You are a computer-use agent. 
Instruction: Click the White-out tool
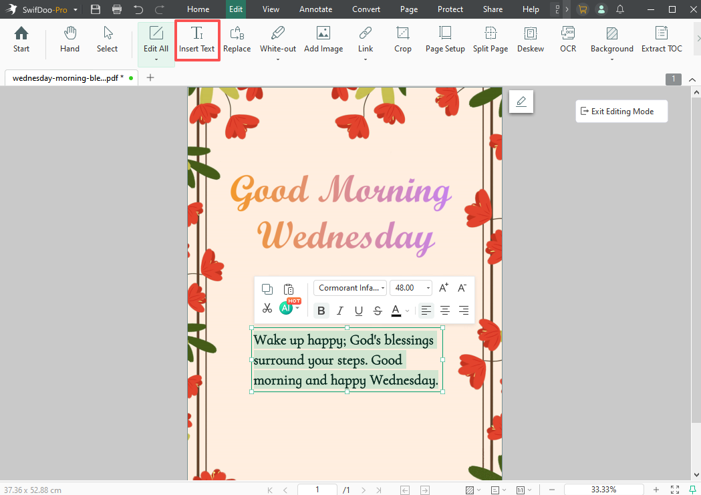(277, 39)
